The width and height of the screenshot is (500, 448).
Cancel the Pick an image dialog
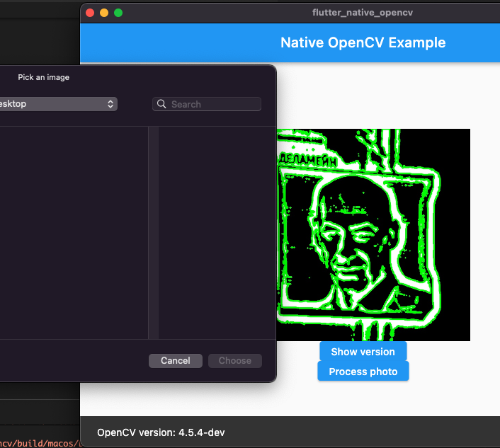pos(176,361)
